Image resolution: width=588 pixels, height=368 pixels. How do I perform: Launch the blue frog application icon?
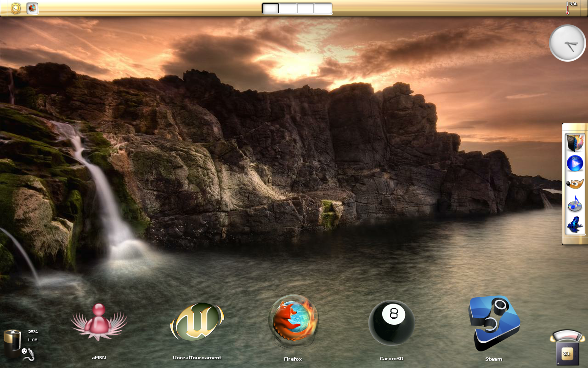pyautogui.click(x=575, y=224)
